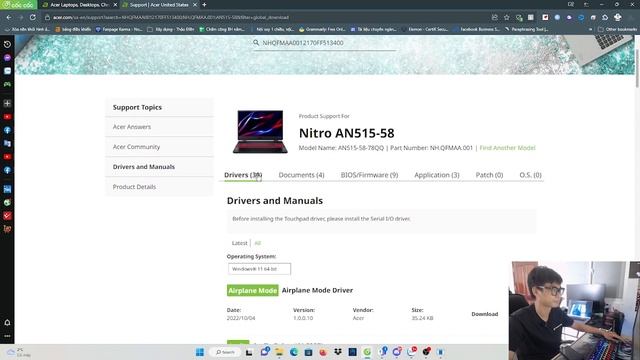Click the date 2022/10/04 value

(241, 318)
